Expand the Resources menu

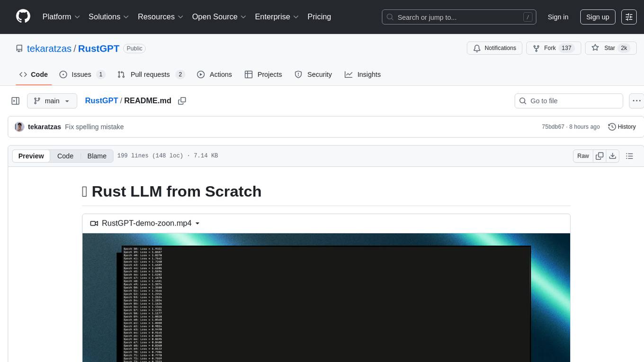coord(161,17)
